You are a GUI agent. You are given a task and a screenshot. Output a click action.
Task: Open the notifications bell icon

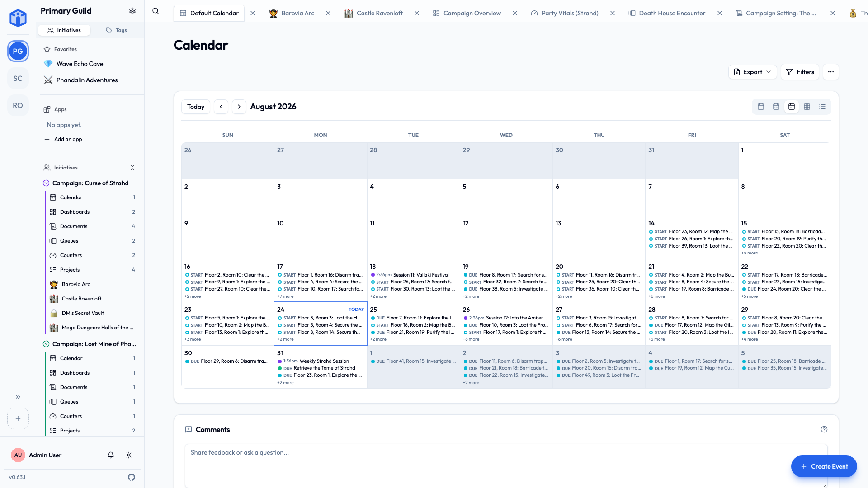(111, 455)
